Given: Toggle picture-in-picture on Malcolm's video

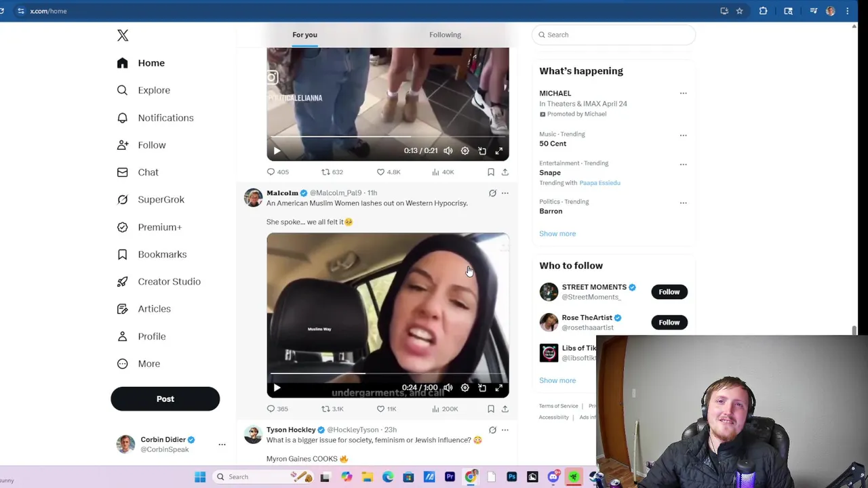Looking at the screenshot, I should coord(482,388).
